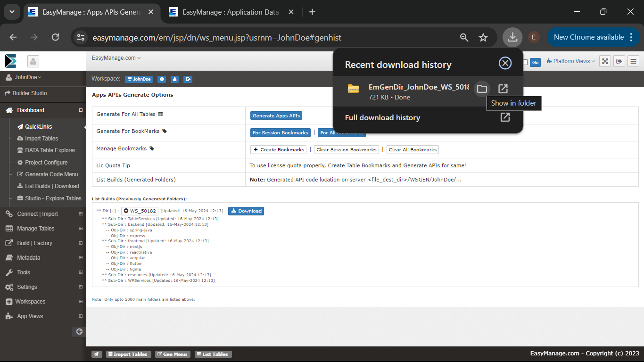This screenshot has height=362, width=644.
Task: Reload the page
Action: click(x=55, y=37)
